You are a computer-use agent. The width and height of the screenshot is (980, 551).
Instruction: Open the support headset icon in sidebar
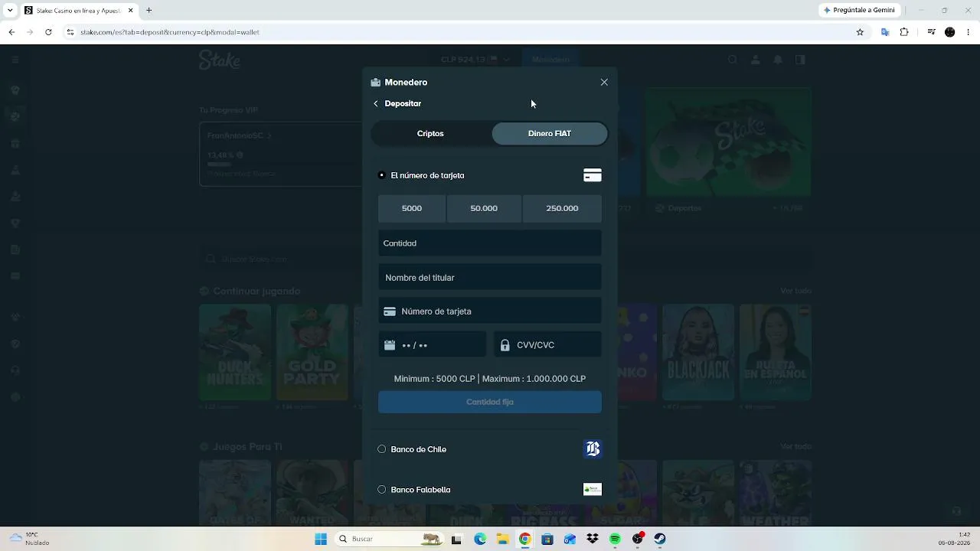tap(15, 370)
